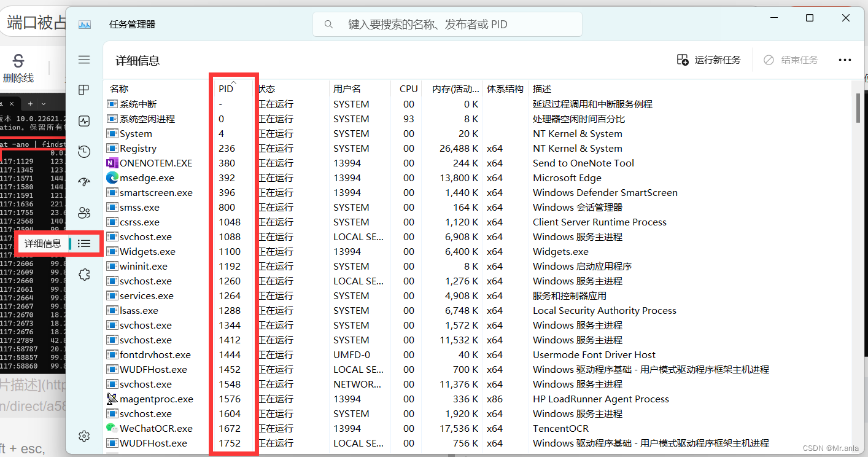Screen dimensions: 868x457
Task: Open the Performance page icon in sidebar
Action: point(84,121)
